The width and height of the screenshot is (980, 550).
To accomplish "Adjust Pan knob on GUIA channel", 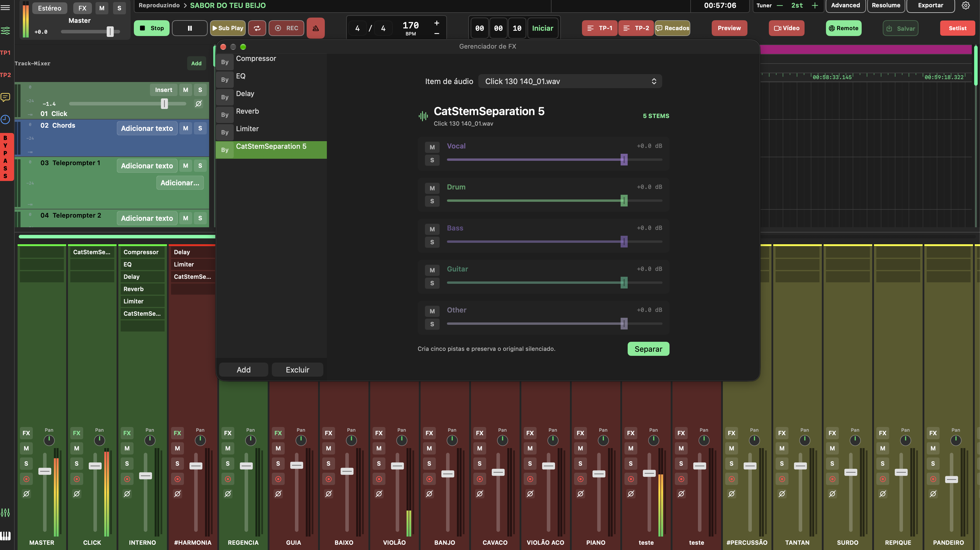I will click(301, 440).
